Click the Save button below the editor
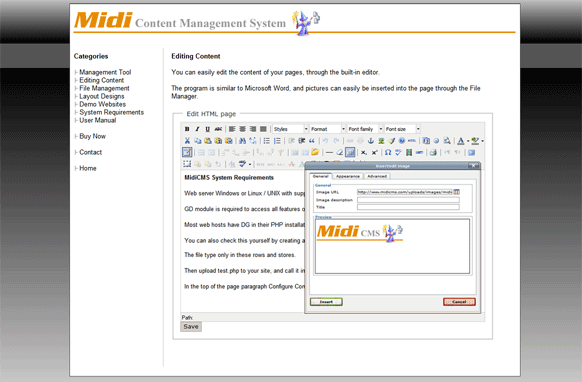582x382 pixels. point(191,327)
